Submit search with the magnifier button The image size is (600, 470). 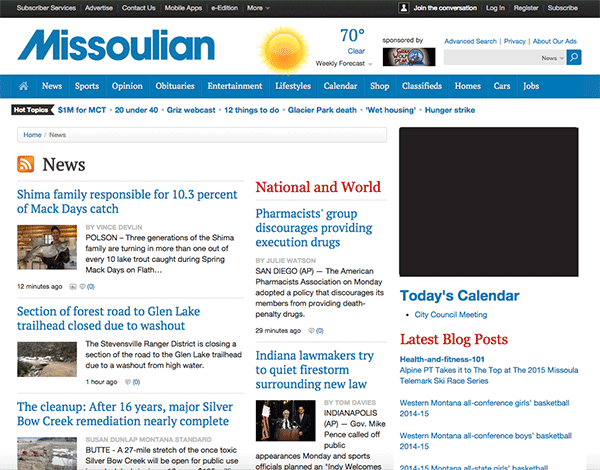(x=574, y=57)
